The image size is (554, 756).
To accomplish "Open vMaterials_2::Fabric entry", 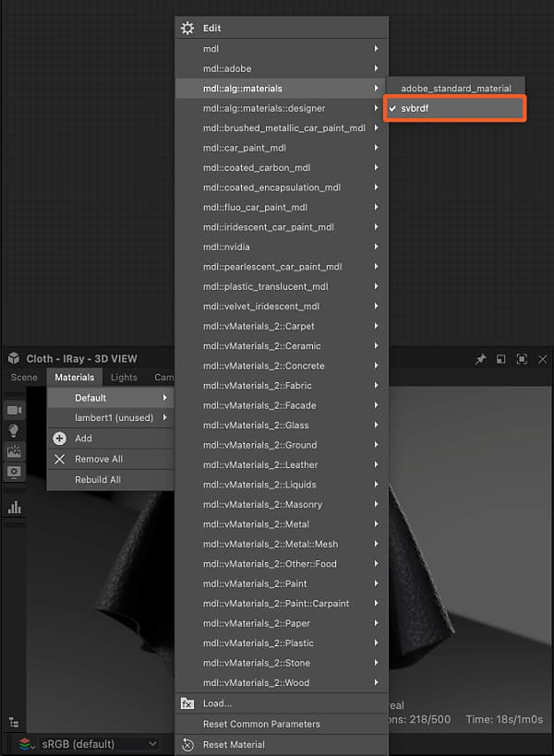I will point(282,385).
